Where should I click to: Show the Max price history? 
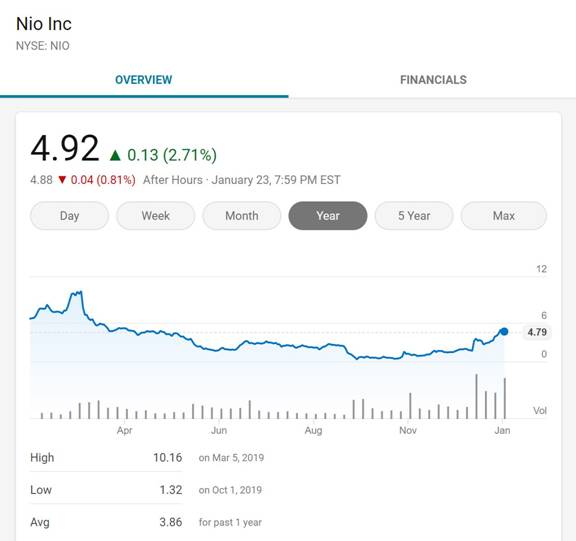[504, 216]
